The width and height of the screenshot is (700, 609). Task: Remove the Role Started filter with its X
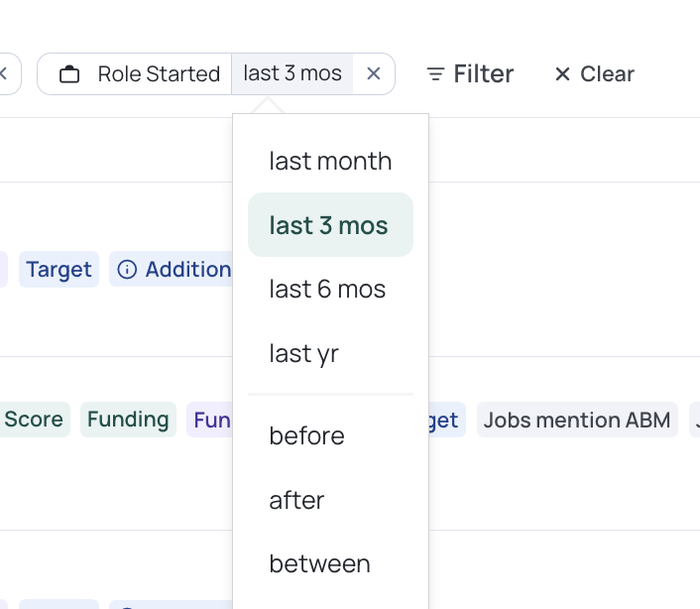tap(374, 73)
